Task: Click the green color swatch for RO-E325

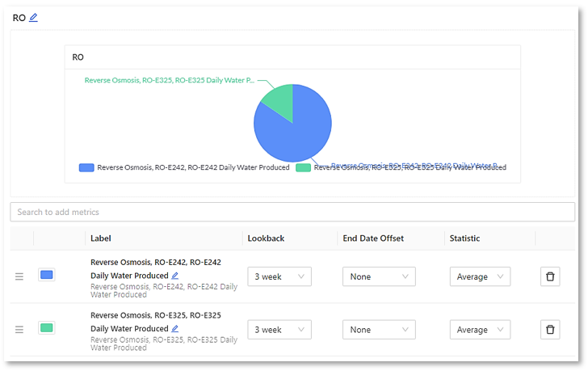Action: pyautogui.click(x=47, y=327)
